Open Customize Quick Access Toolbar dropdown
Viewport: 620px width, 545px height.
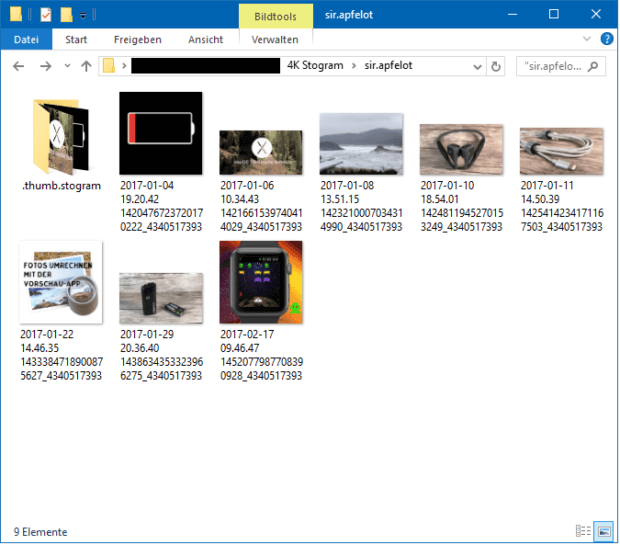(x=82, y=15)
